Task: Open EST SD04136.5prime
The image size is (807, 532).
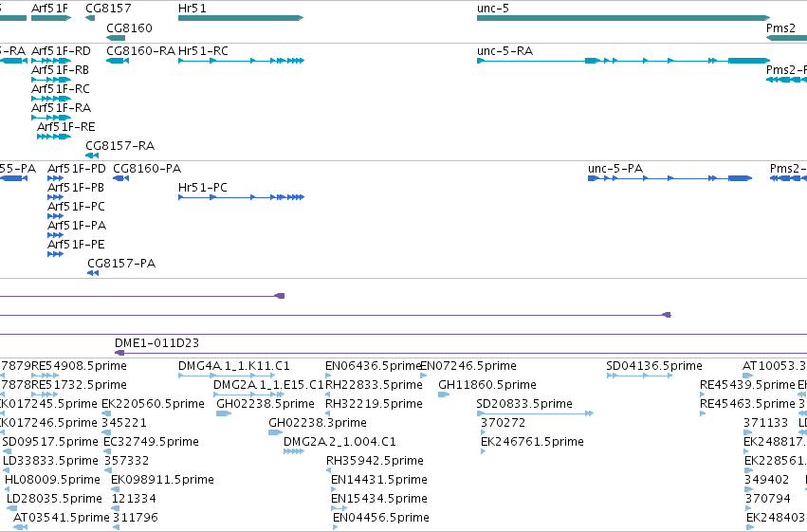Action: click(x=654, y=366)
